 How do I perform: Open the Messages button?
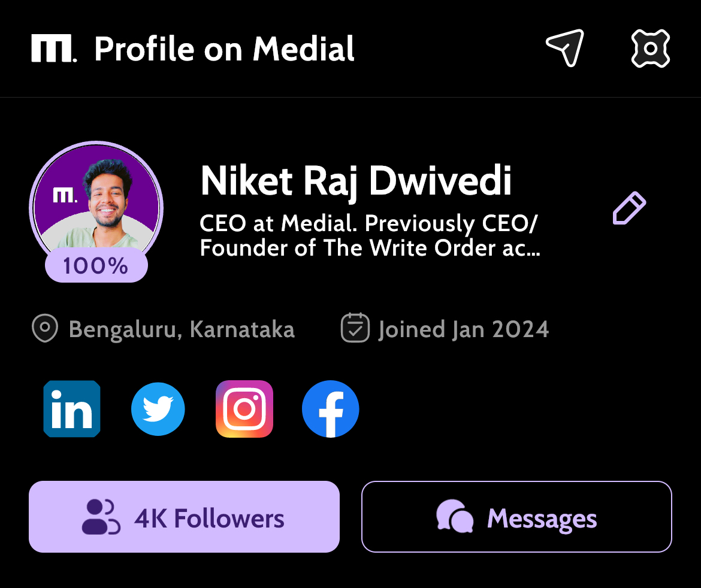pos(517,517)
